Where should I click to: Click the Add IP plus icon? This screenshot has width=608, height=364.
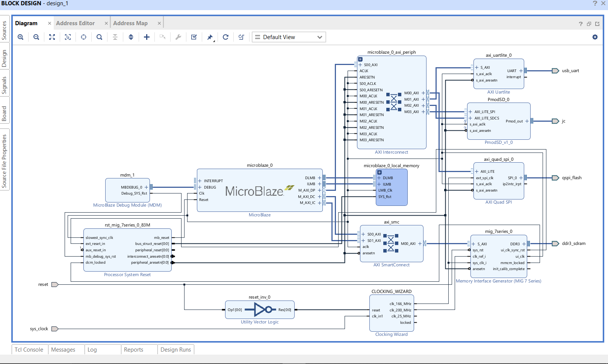point(147,37)
